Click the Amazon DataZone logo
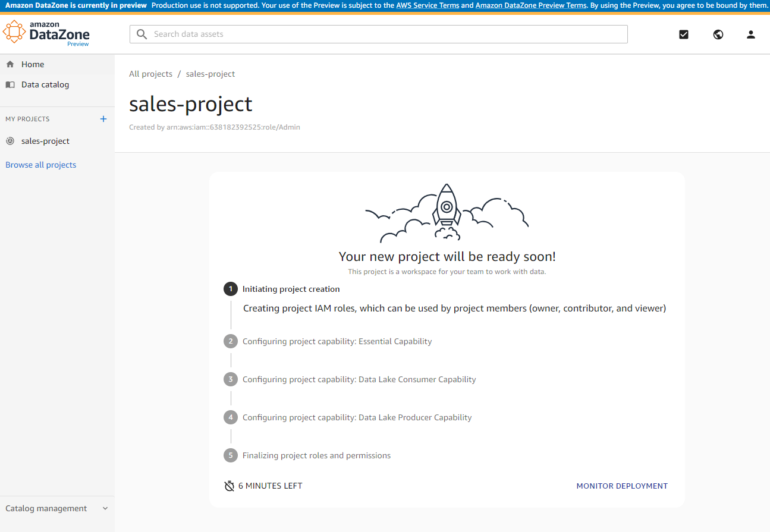This screenshot has height=532, width=770. 46,33
